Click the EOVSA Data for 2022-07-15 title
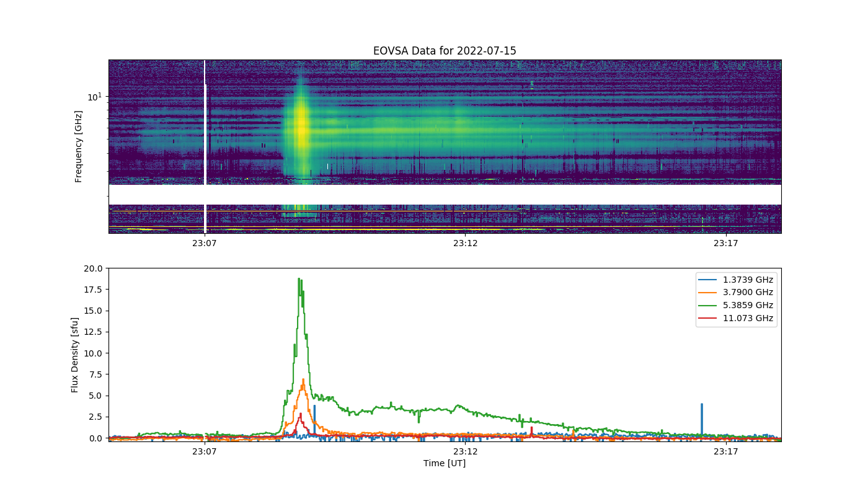Screen dimensions: 868x496 tap(445, 51)
